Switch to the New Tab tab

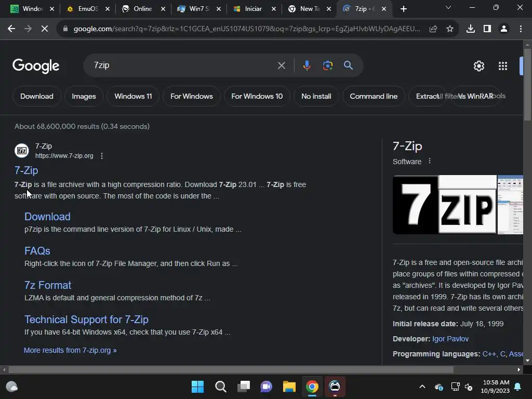click(305, 9)
